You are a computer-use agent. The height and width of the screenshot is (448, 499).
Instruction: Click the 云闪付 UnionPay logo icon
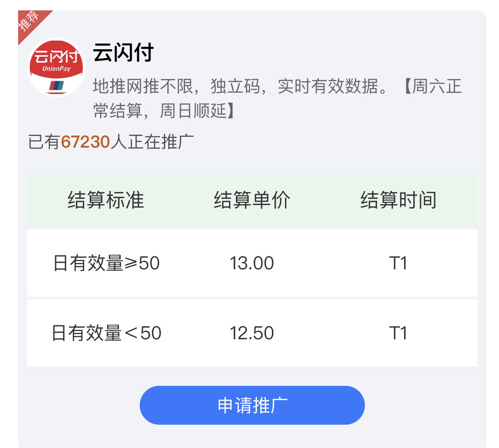(x=56, y=67)
